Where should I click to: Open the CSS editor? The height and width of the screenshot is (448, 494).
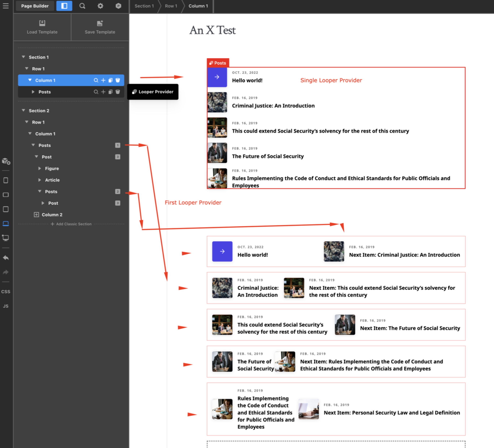click(6, 292)
